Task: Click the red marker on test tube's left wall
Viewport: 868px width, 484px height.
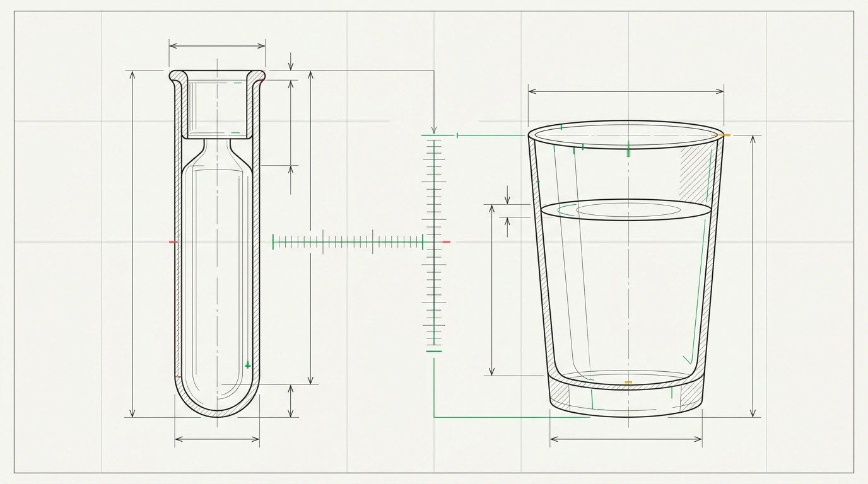Action: (x=173, y=242)
